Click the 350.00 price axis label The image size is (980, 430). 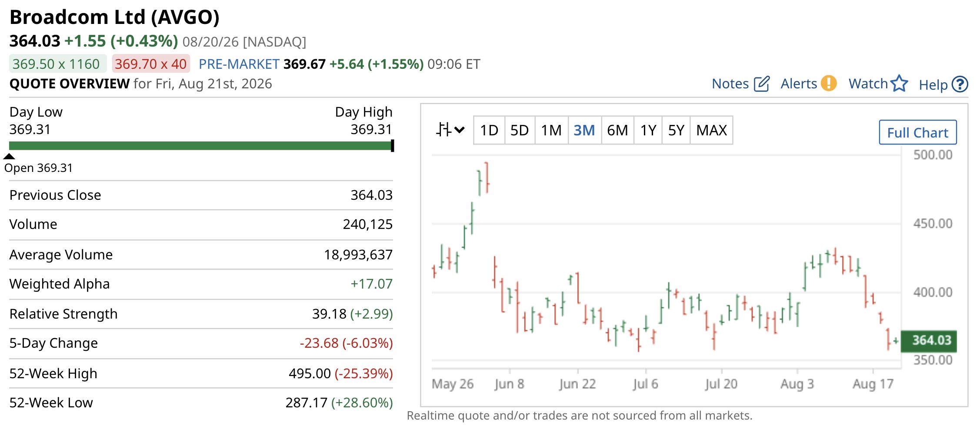point(933,360)
